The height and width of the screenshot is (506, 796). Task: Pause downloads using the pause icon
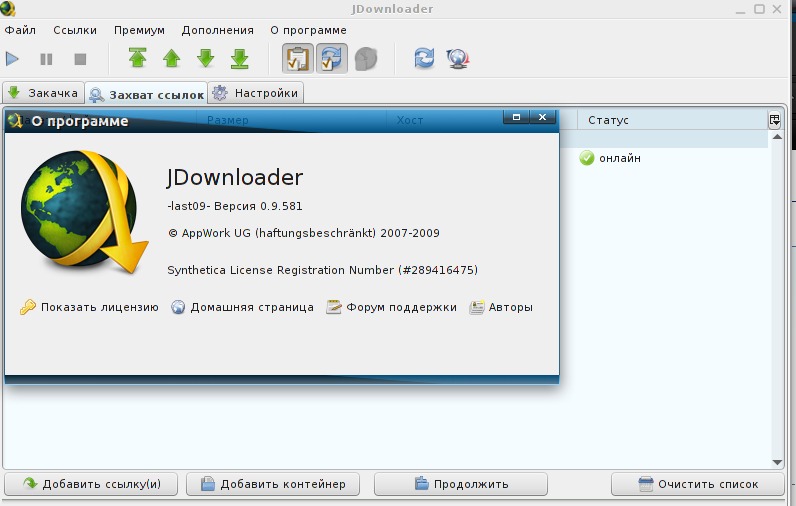pos(46,59)
